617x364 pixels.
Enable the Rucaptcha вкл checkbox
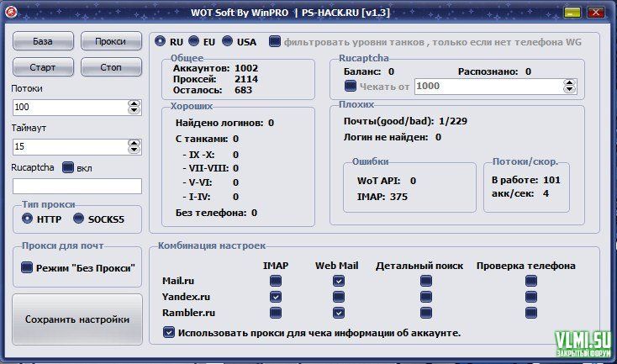[69, 167]
